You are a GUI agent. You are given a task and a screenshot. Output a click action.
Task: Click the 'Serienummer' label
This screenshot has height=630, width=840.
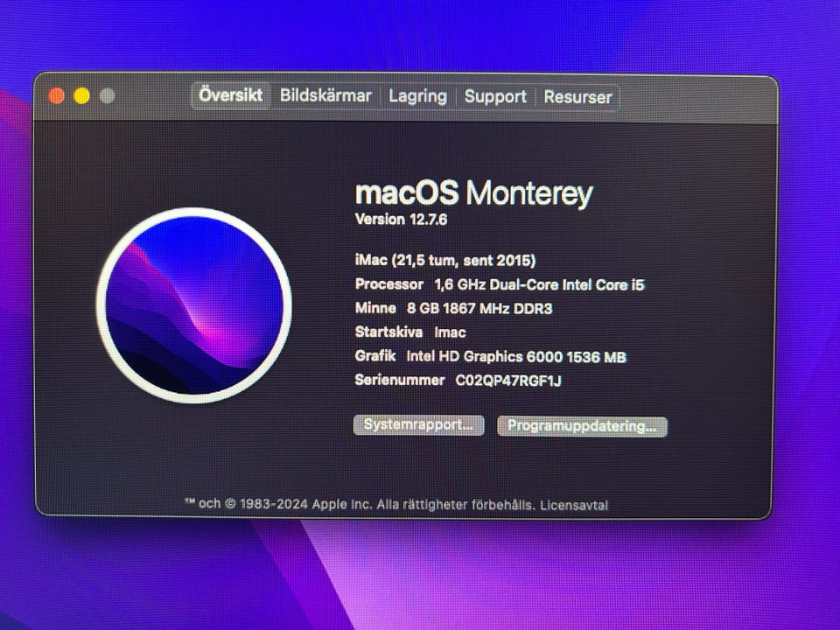click(x=400, y=381)
